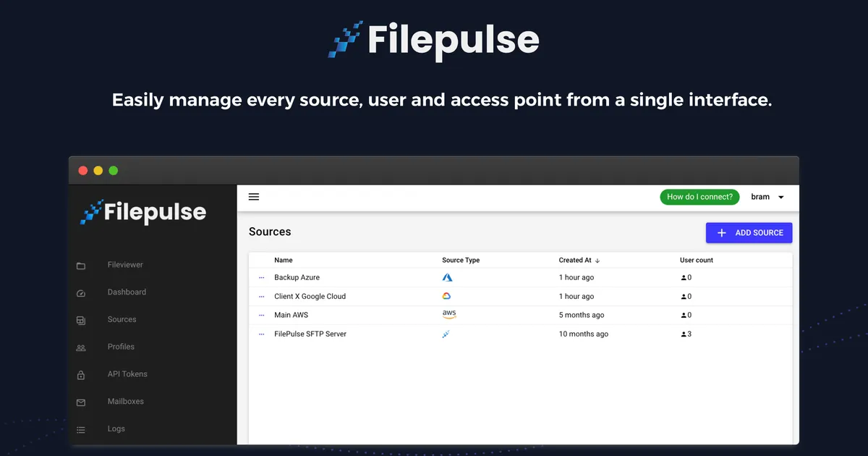Click the user count icon showing 3

(682, 334)
